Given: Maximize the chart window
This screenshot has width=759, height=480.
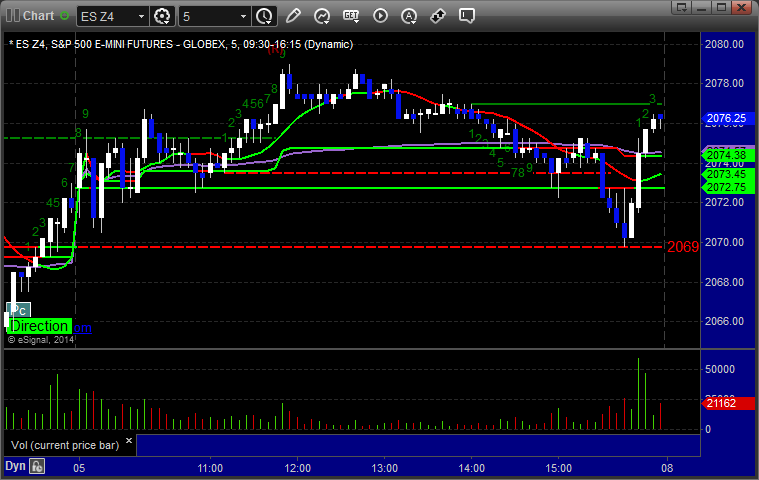Looking at the screenshot, I should pyautogui.click(x=722, y=7).
